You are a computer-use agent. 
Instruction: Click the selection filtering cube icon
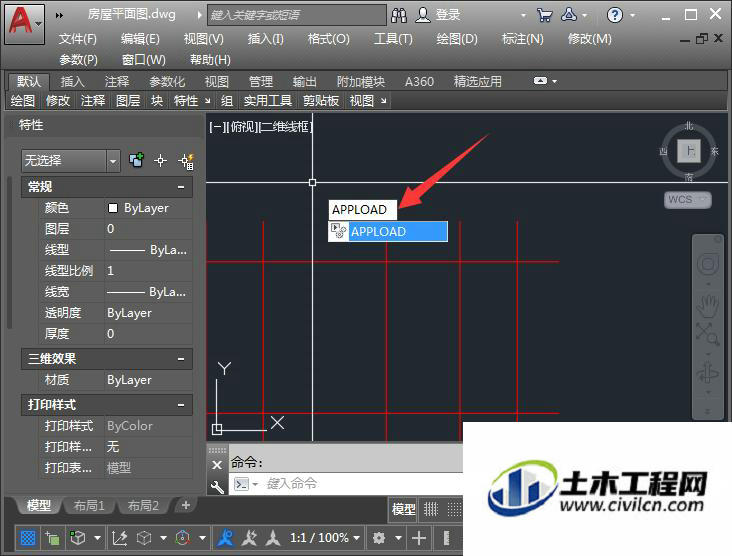[x=144, y=538]
